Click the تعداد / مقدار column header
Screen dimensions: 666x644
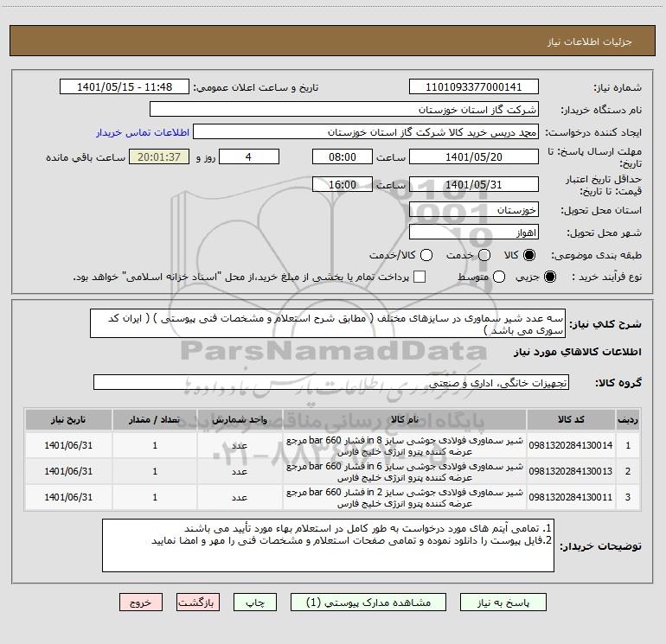click(155, 419)
